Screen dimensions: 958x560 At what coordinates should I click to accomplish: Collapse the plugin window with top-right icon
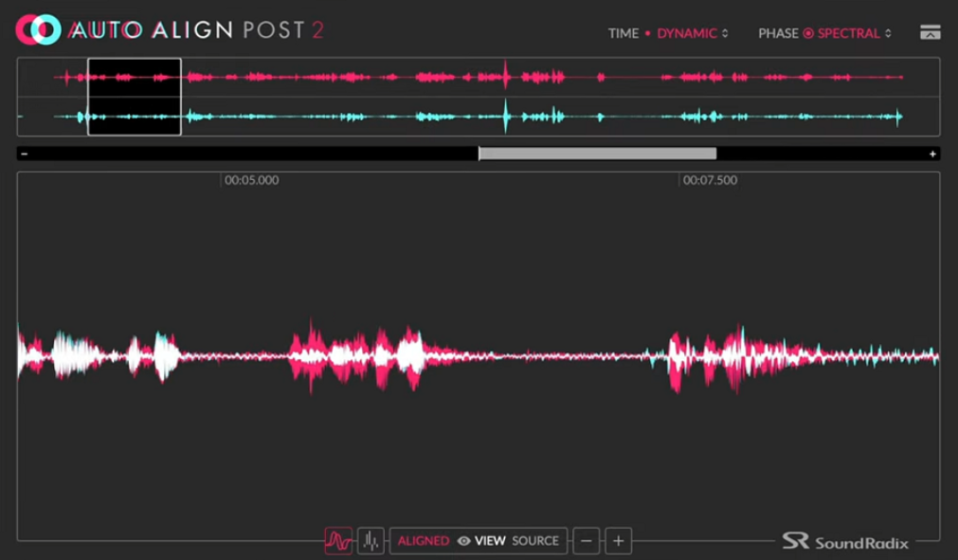tap(930, 32)
